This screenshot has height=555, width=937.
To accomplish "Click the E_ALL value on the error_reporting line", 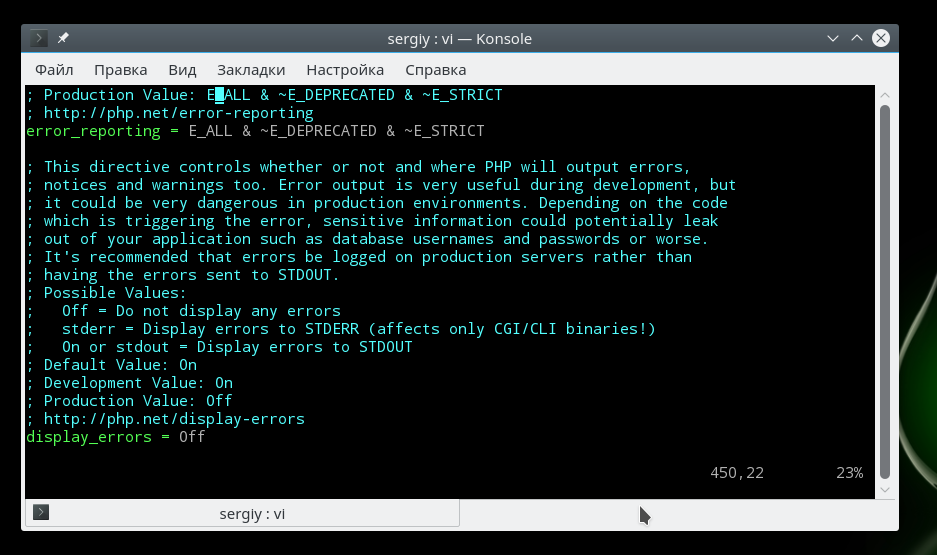I will pos(210,131).
